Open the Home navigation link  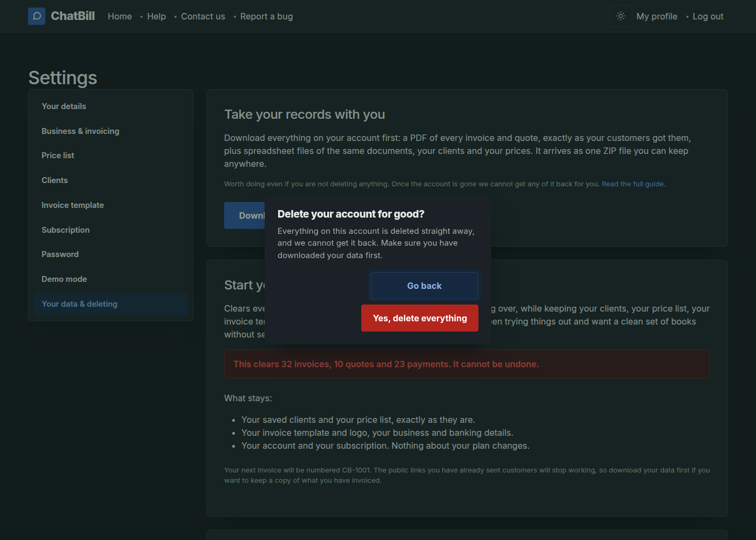pyautogui.click(x=120, y=16)
